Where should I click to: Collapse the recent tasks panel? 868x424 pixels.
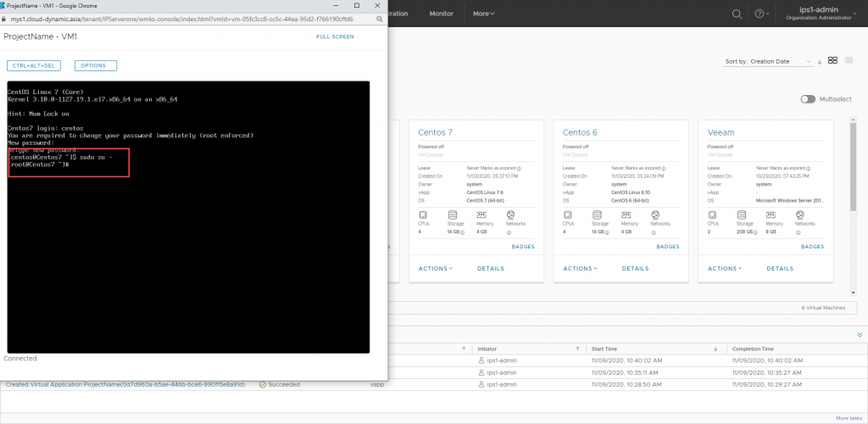click(x=860, y=335)
